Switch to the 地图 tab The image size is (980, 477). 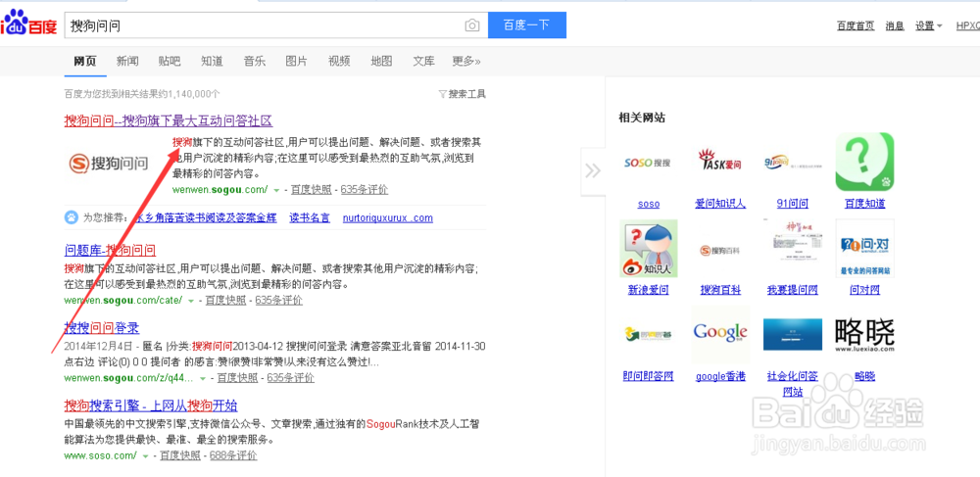[x=381, y=61]
